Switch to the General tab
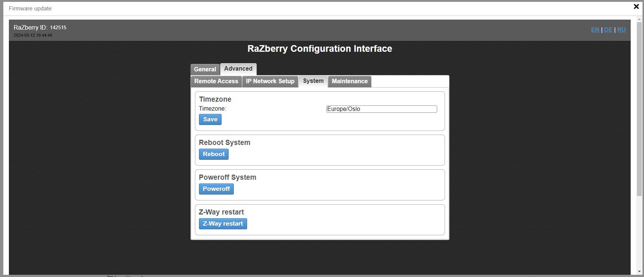 [205, 70]
